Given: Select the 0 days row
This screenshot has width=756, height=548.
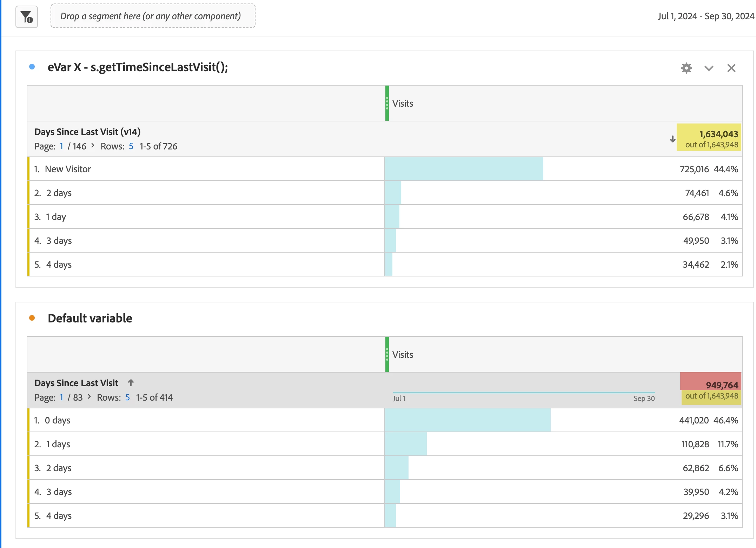Looking at the screenshot, I should click(x=58, y=420).
